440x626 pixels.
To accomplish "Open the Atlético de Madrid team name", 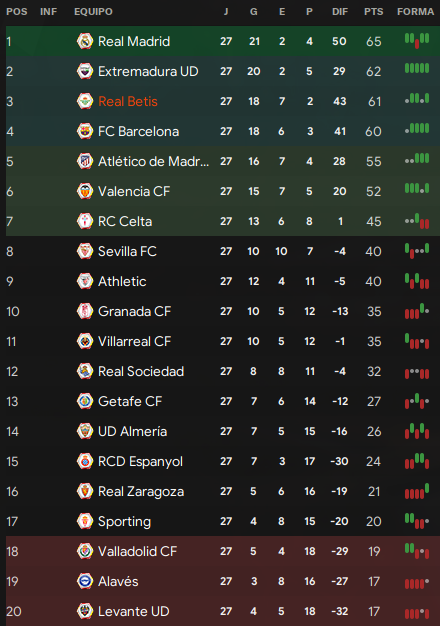I will coord(153,161).
